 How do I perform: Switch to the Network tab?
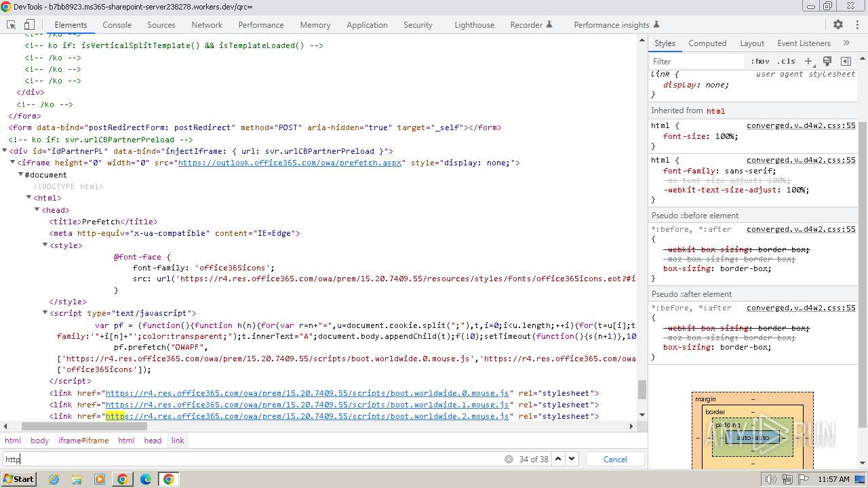[207, 24]
